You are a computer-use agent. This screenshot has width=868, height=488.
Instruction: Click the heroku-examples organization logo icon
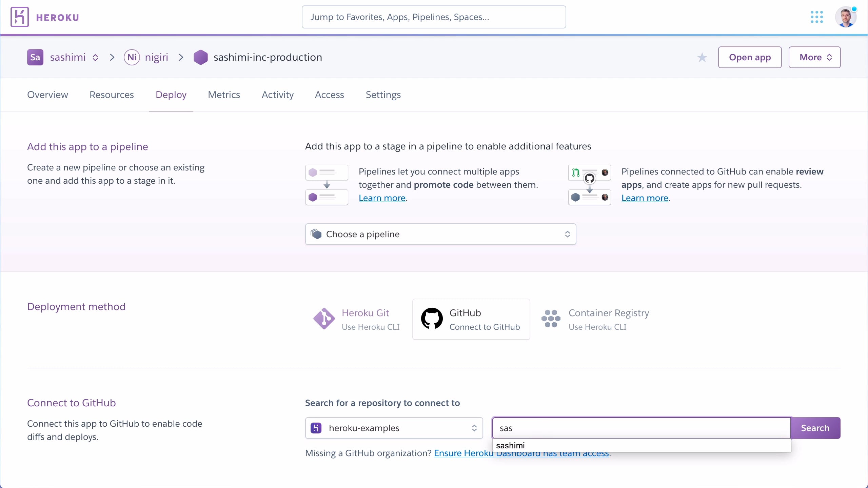316,428
